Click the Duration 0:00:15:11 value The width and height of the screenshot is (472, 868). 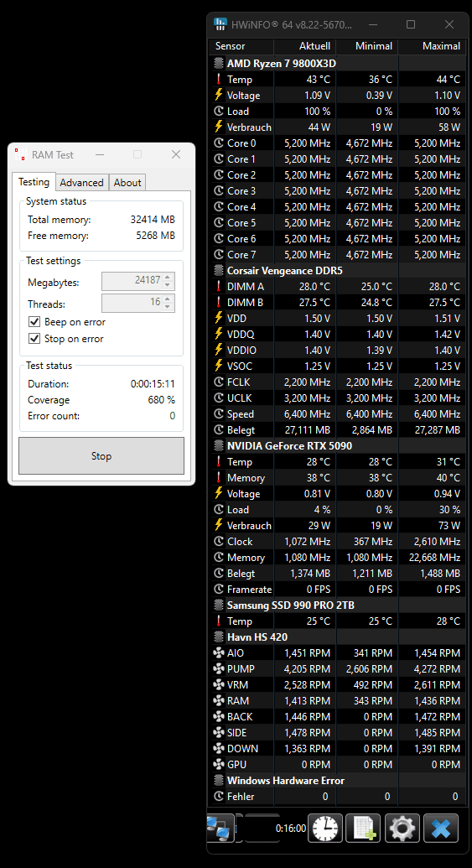tap(153, 383)
